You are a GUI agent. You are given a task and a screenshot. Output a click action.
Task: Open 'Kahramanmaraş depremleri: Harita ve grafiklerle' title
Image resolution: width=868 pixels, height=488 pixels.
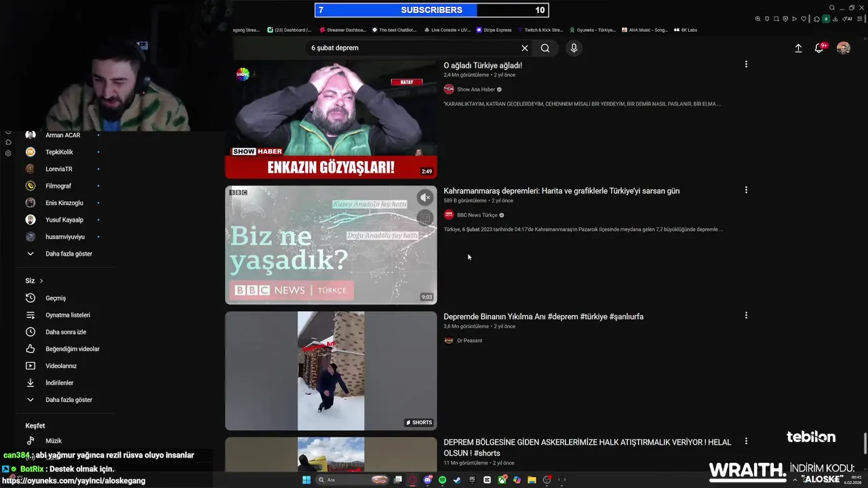pyautogui.click(x=561, y=191)
